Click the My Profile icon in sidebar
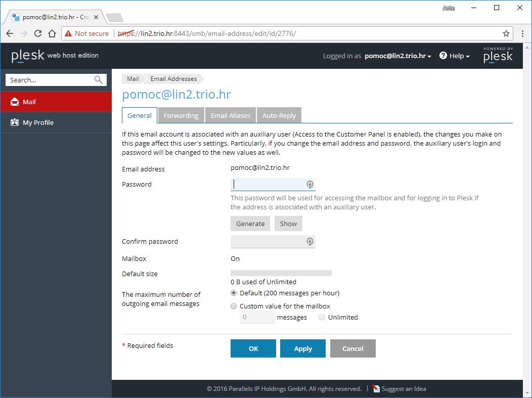 [x=15, y=122]
